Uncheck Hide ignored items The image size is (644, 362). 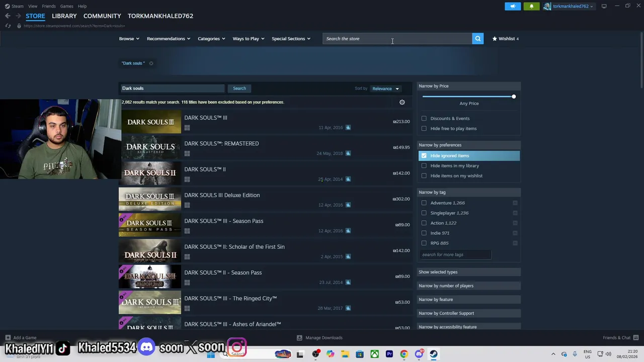pyautogui.click(x=424, y=156)
